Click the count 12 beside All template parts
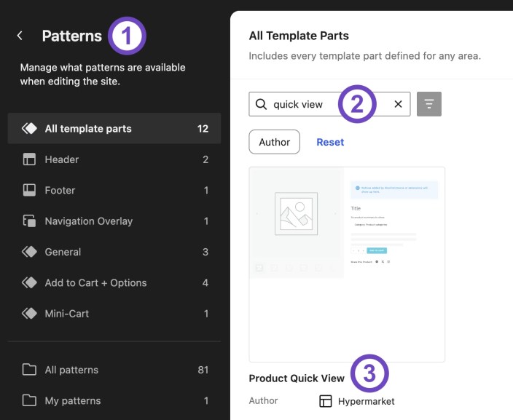This screenshot has height=420, width=513. tap(203, 129)
